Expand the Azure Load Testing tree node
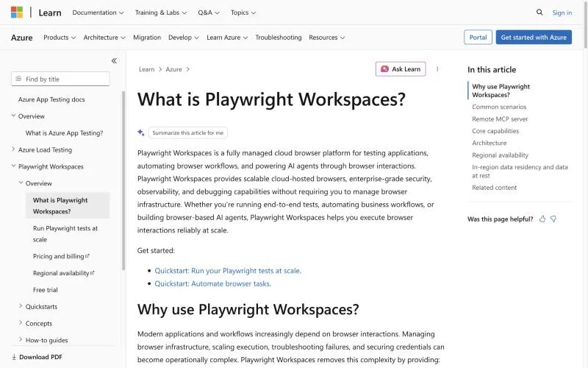The width and height of the screenshot is (588, 368). tap(13, 149)
